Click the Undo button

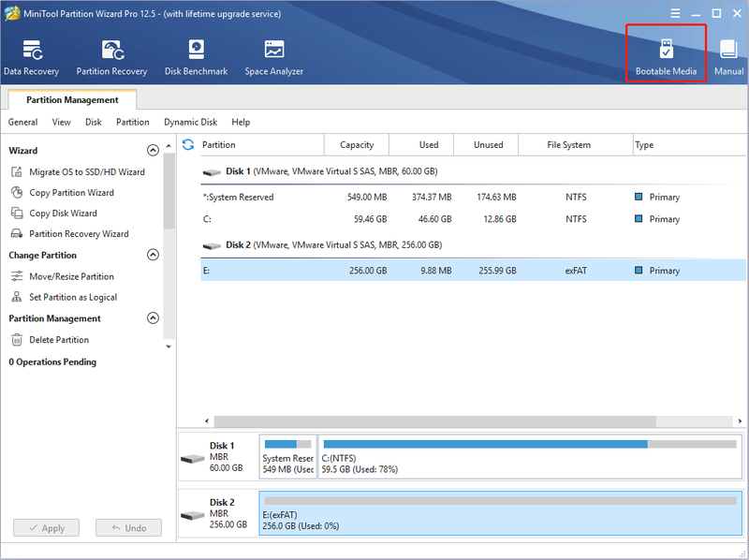[x=128, y=528]
